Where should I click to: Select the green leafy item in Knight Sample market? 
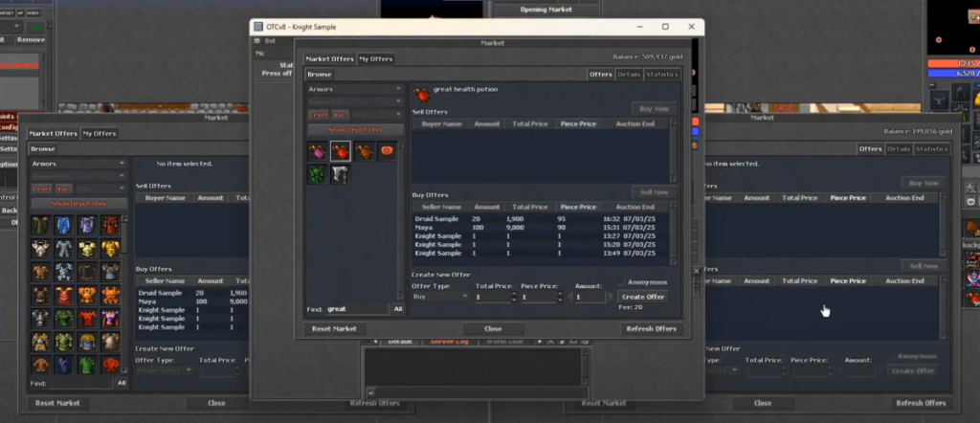pyautogui.click(x=318, y=174)
